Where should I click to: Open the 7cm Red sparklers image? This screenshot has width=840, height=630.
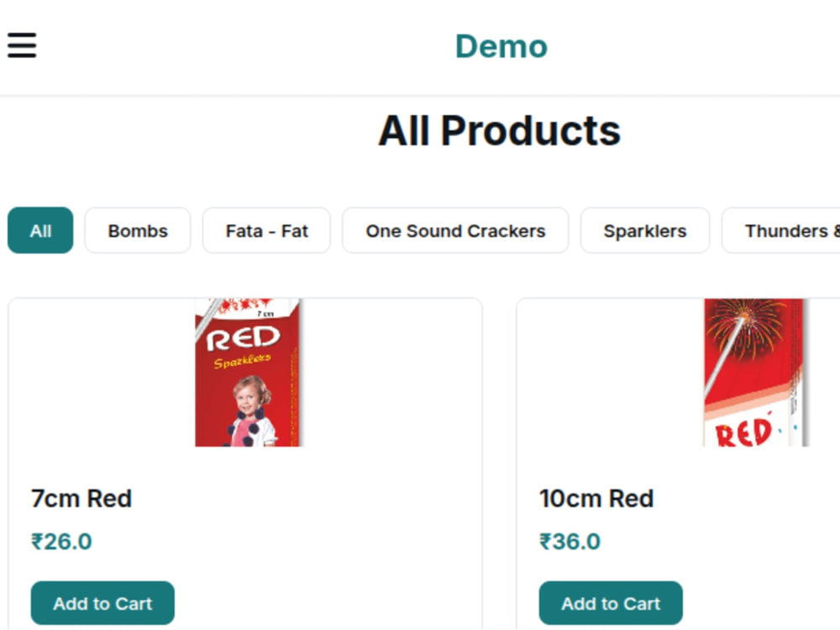tap(248, 372)
